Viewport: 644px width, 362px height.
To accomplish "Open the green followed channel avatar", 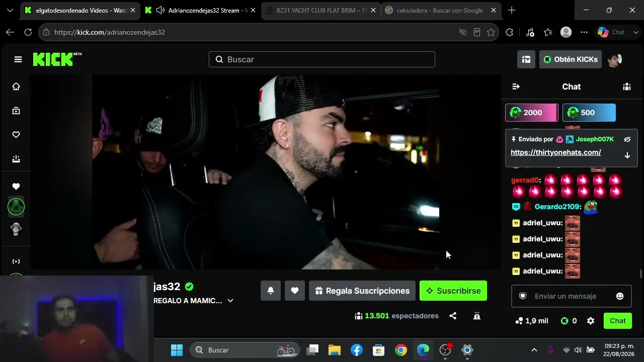I will (16, 207).
